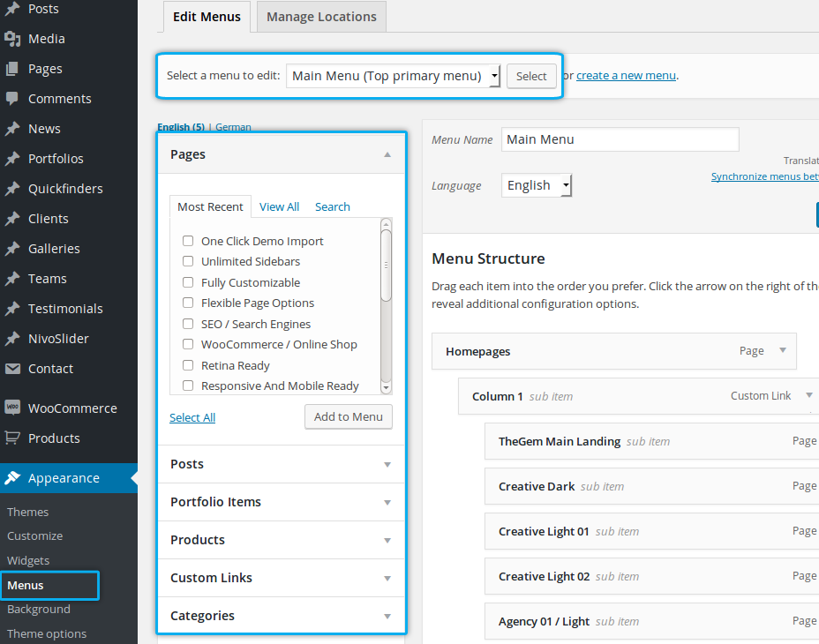
Task: Click the Portfolios pin icon
Action: click(x=12, y=159)
